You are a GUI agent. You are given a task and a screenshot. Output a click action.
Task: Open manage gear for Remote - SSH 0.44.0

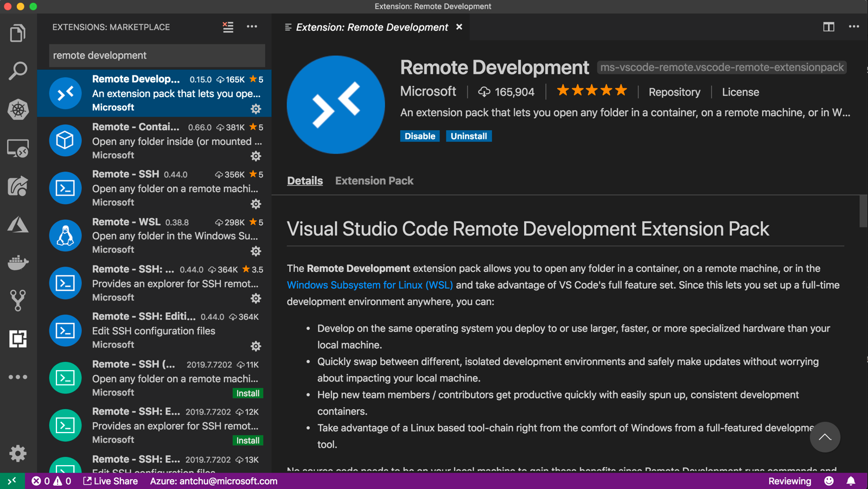(256, 204)
